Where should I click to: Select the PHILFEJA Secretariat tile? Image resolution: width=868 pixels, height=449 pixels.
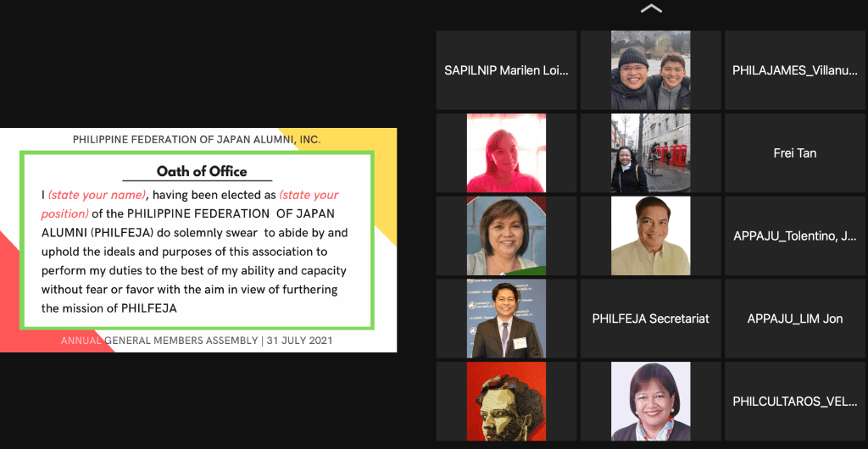[650, 319]
